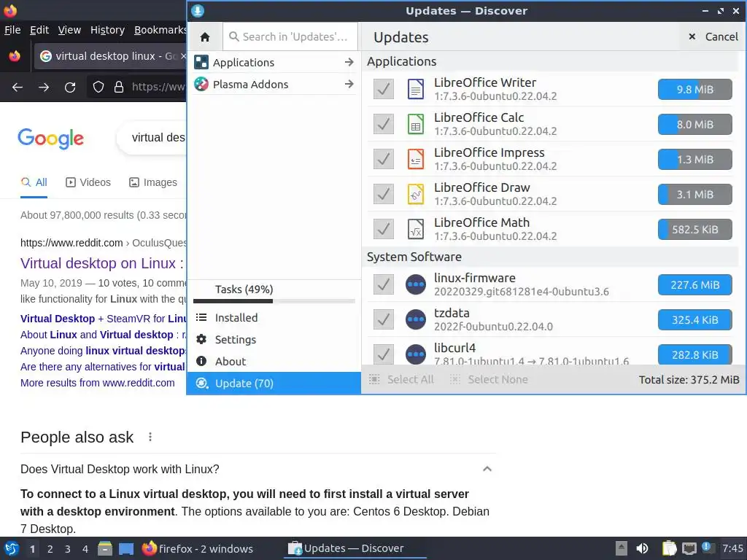Image resolution: width=747 pixels, height=560 pixels.
Task: Uncheck libcurl4 update
Action: point(384,354)
